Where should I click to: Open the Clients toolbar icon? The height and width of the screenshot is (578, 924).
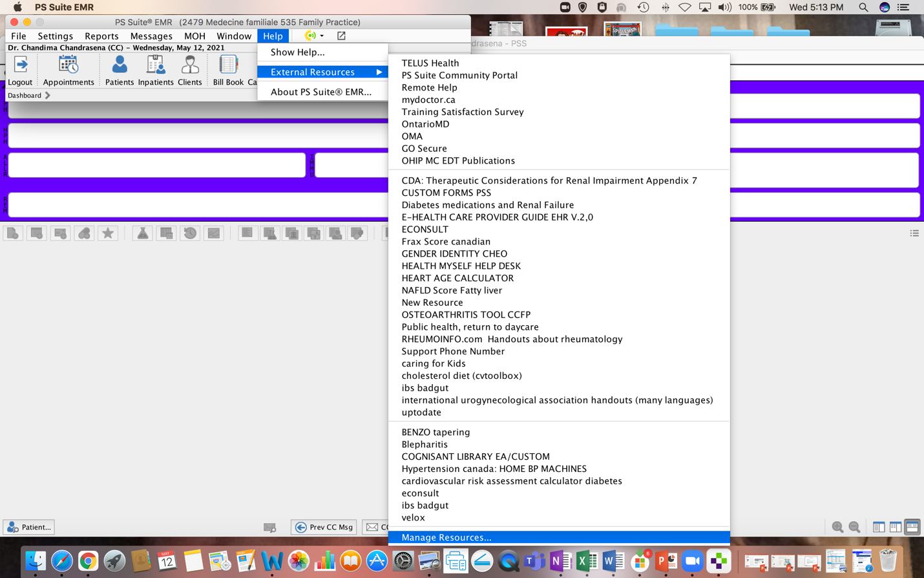point(190,70)
